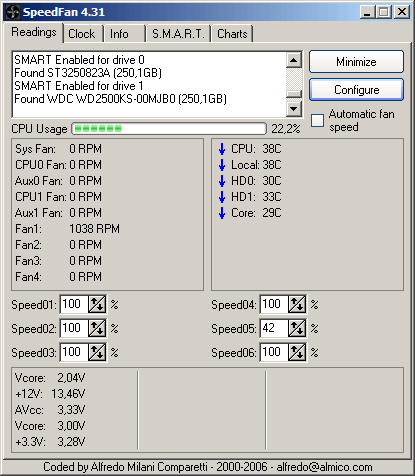Click the down arrow icon beside HD0 temperature
The image size is (415, 476).
coord(222,181)
